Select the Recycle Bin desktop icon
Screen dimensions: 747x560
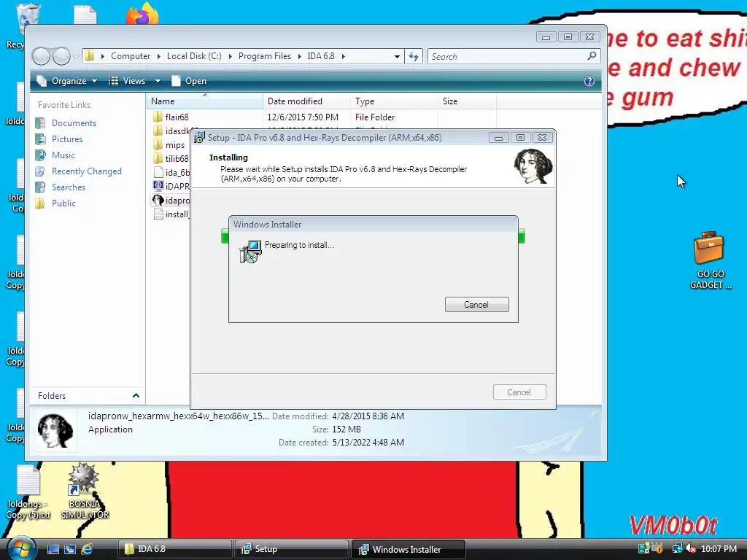pos(27,16)
